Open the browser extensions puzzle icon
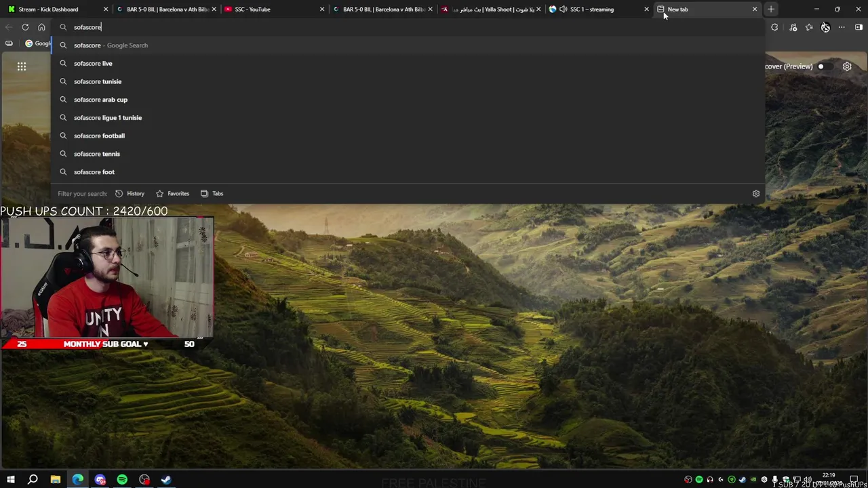The height and width of the screenshot is (488, 868). pyautogui.click(x=774, y=27)
